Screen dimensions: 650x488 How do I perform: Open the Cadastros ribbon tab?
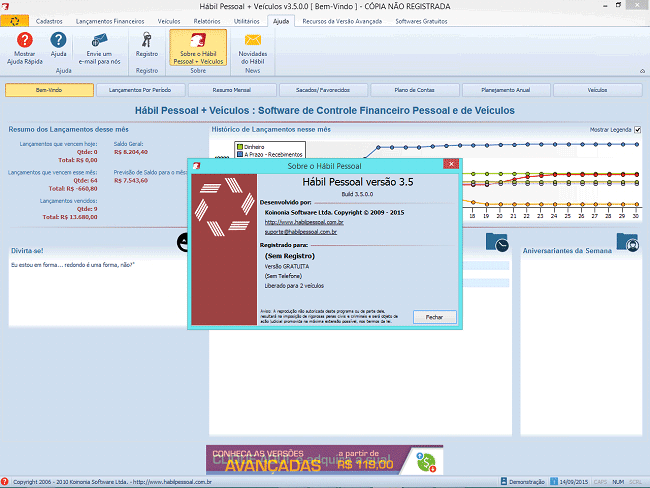pos(49,21)
